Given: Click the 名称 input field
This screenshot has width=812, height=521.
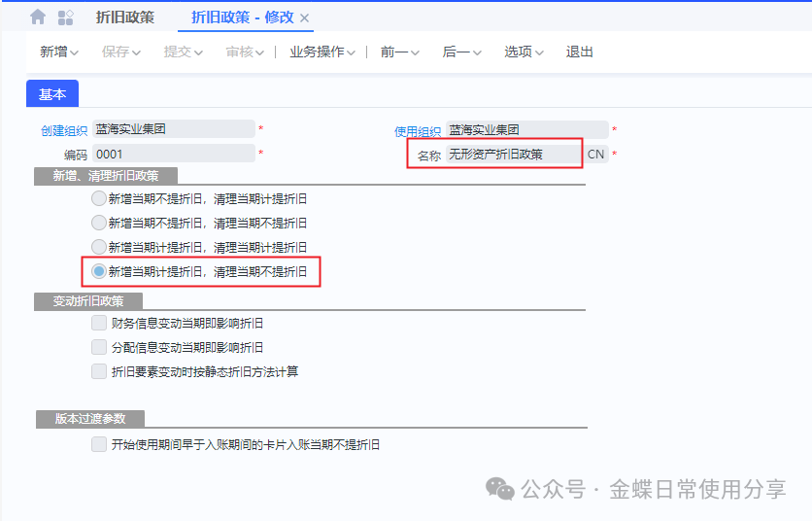Looking at the screenshot, I should (x=511, y=155).
